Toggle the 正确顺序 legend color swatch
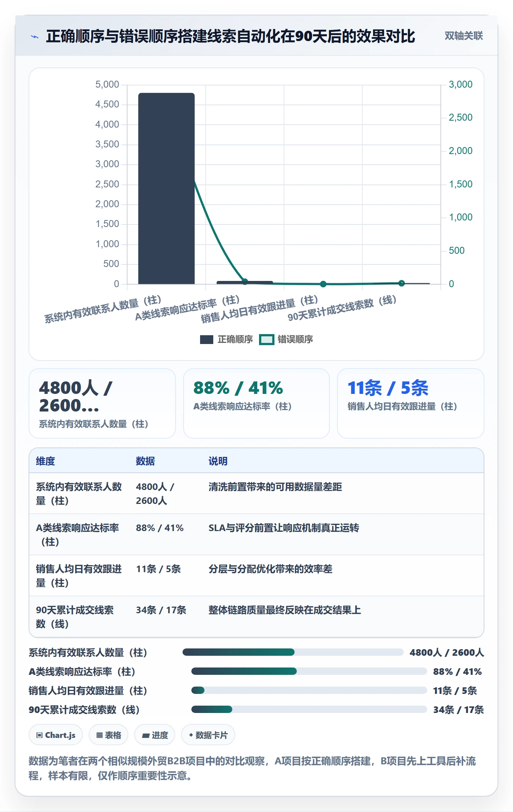 click(206, 340)
